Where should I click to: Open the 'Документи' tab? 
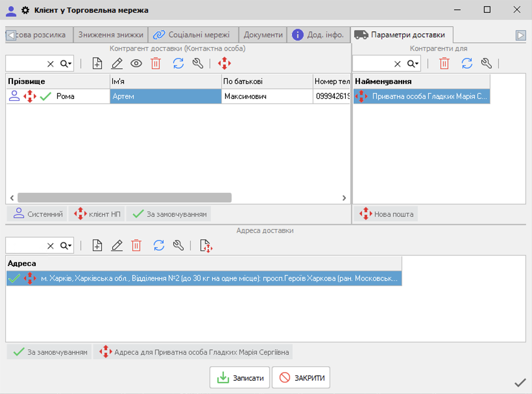(263, 35)
